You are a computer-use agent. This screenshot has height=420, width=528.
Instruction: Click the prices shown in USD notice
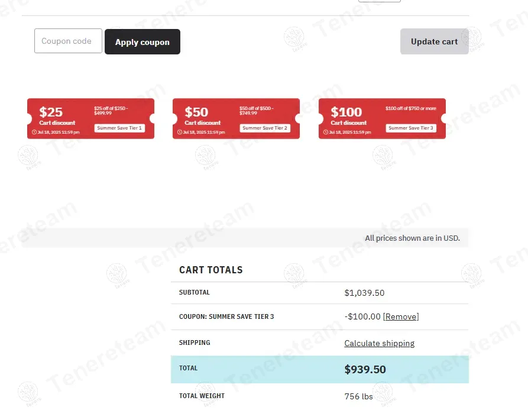412,238
